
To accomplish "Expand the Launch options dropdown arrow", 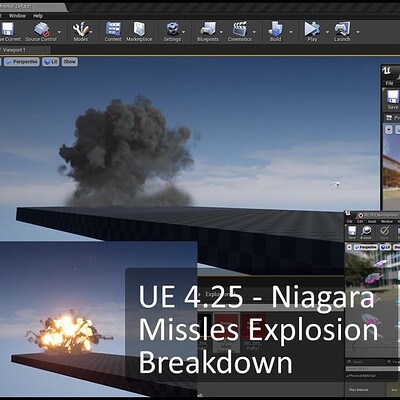I will [x=358, y=32].
